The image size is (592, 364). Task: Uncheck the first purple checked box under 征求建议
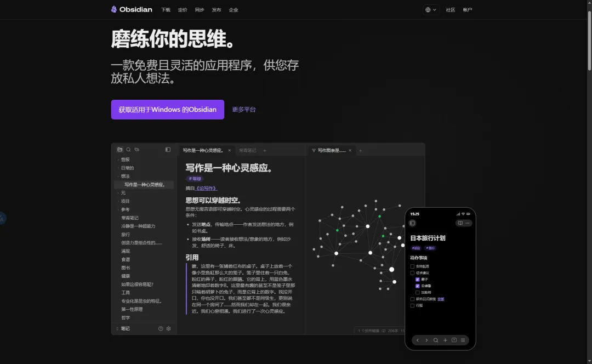pyautogui.click(x=418, y=280)
